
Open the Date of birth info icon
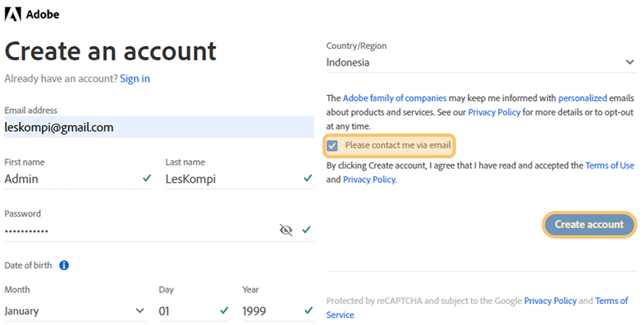point(64,265)
